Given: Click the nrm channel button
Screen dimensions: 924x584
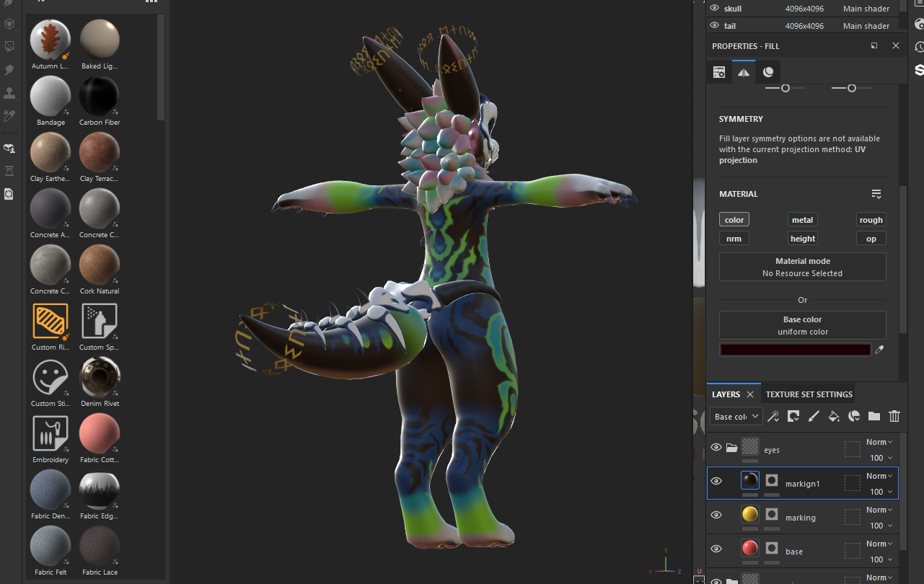Looking at the screenshot, I should pos(734,239).
